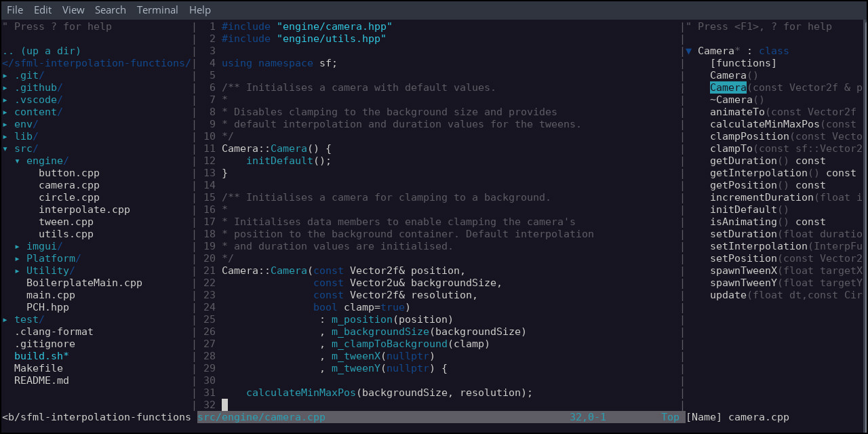The width and height of the screenshot is (868, 434).
Task: Open build.sh* executable file
Action: click(x=41, y=356)
